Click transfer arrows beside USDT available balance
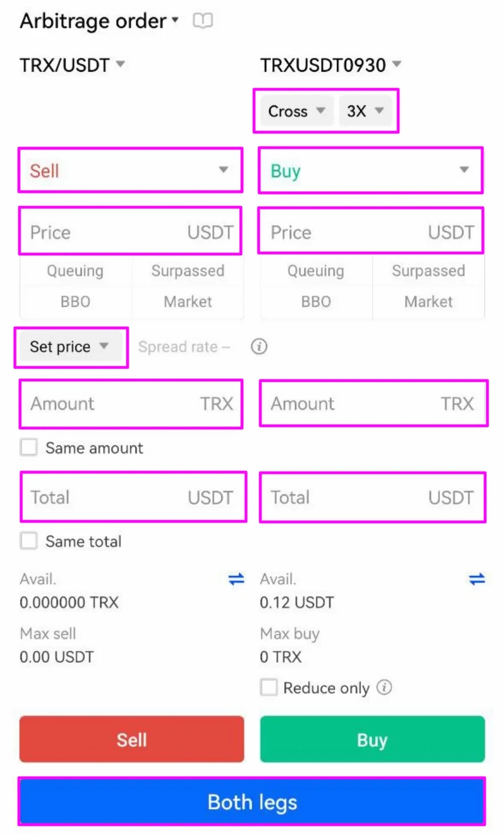The height and width of the screenshot is (835, 504). (477, 579)
